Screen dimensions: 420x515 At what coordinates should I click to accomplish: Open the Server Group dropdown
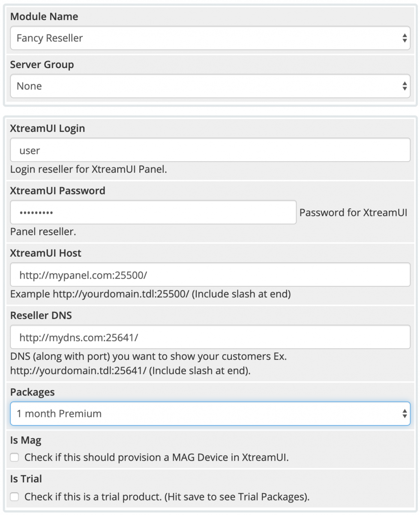coord(210,86)
